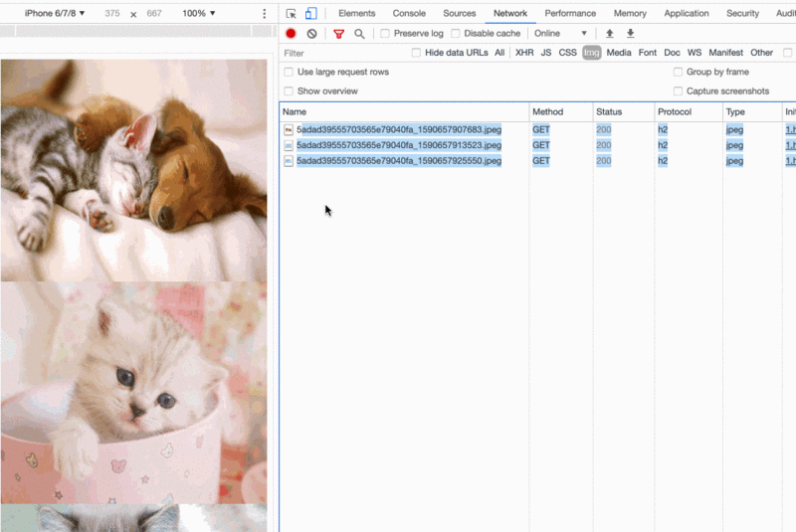This screenshot has height=532, width=796.
Task: Enable the Preserve log checkbox
Action: click(385, 34)
